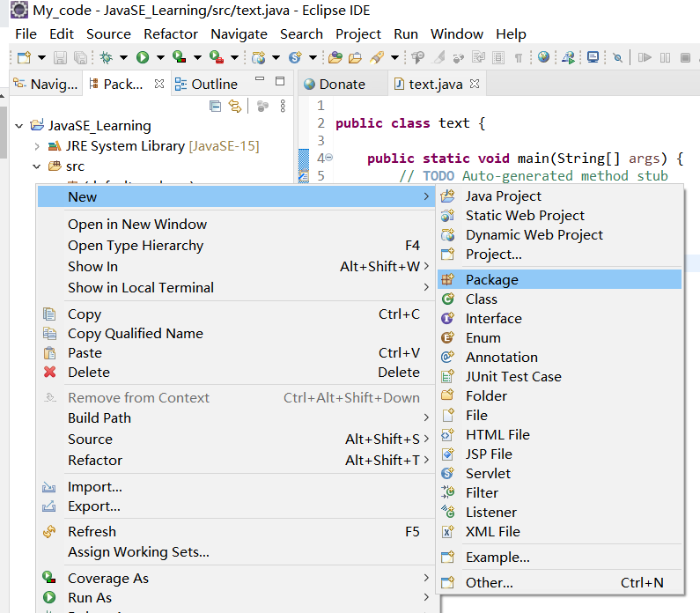Click the Coverage launch icon

pyautogui.click(x=180, y=56)
